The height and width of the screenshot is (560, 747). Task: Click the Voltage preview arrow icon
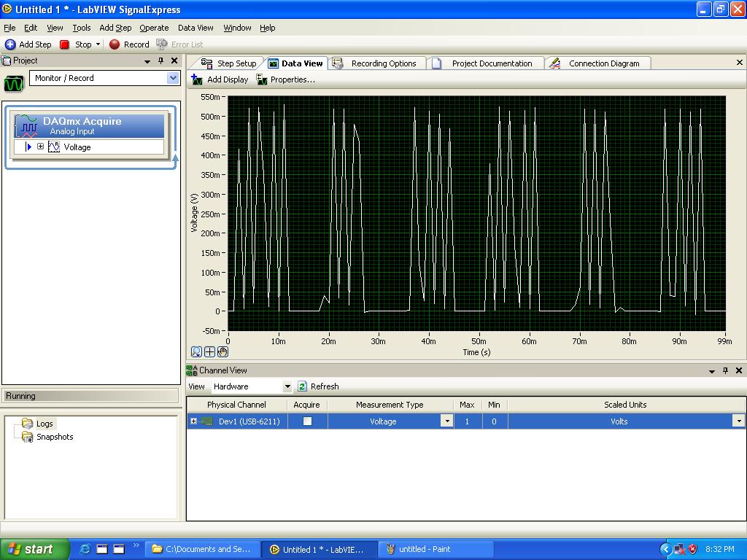(x=28, y=147)
